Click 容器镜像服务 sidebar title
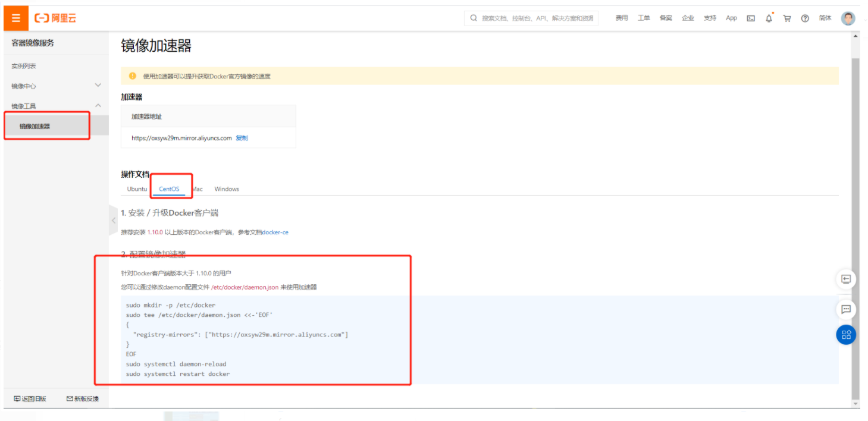This screenshot has height=421, width=868. pyautogui.click(x=33, y=43)
